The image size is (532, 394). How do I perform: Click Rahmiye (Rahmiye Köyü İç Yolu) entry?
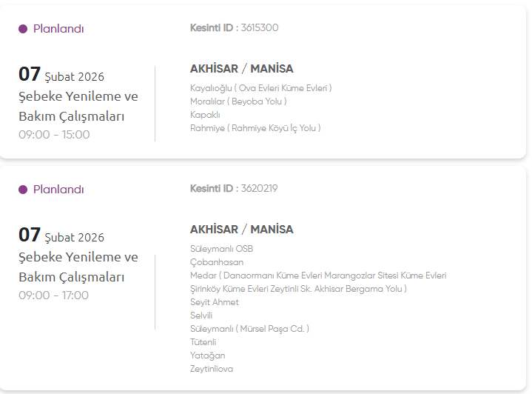255,128
